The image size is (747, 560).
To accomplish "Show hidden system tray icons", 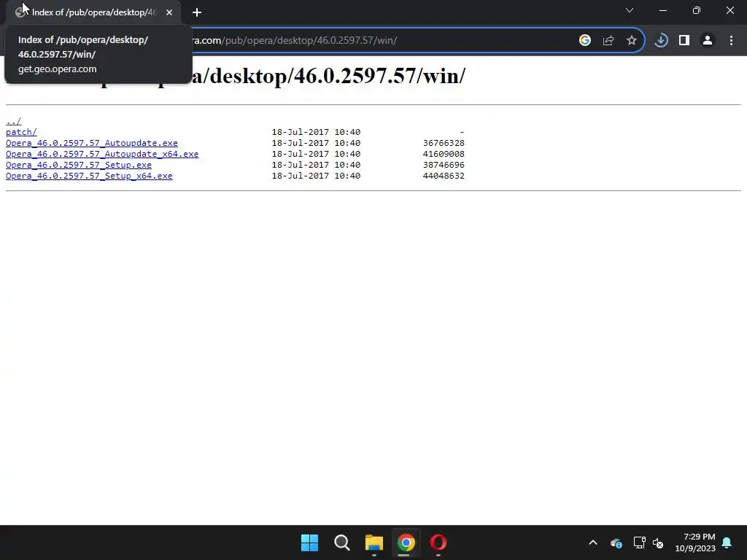I will point(593,542).
